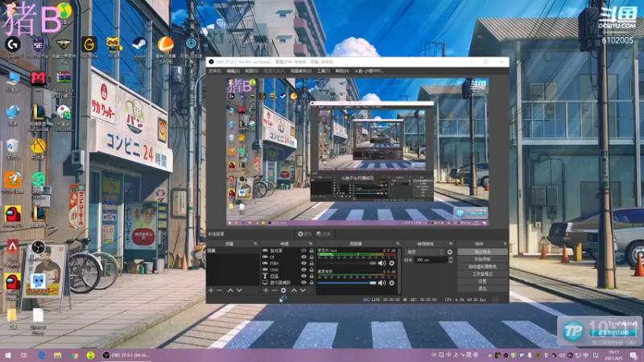Click the Desktop Audio volume slider

coord(347,283)
